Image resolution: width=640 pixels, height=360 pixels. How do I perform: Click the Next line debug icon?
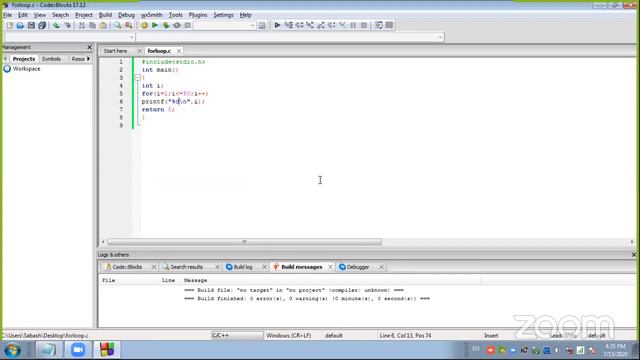(x=299, y=25)
